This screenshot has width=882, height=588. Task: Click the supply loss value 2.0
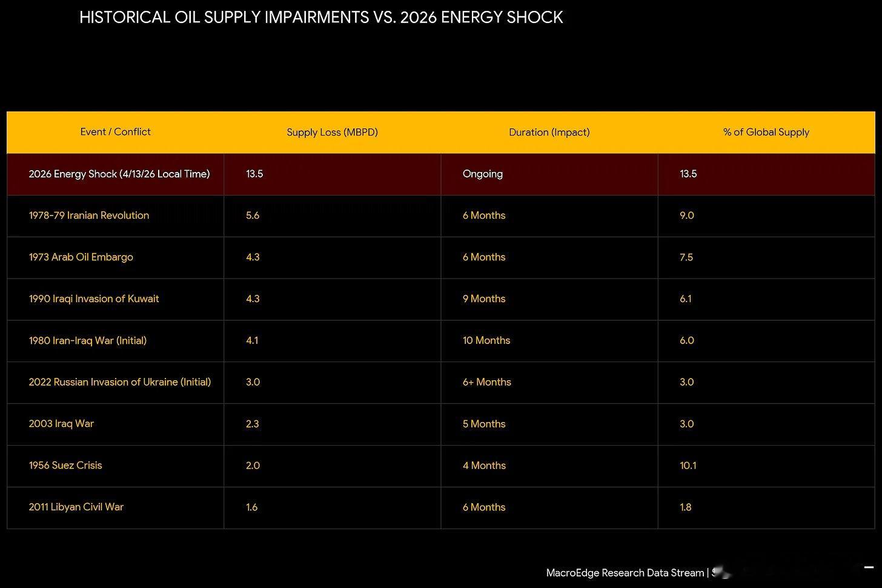(253, 466)
